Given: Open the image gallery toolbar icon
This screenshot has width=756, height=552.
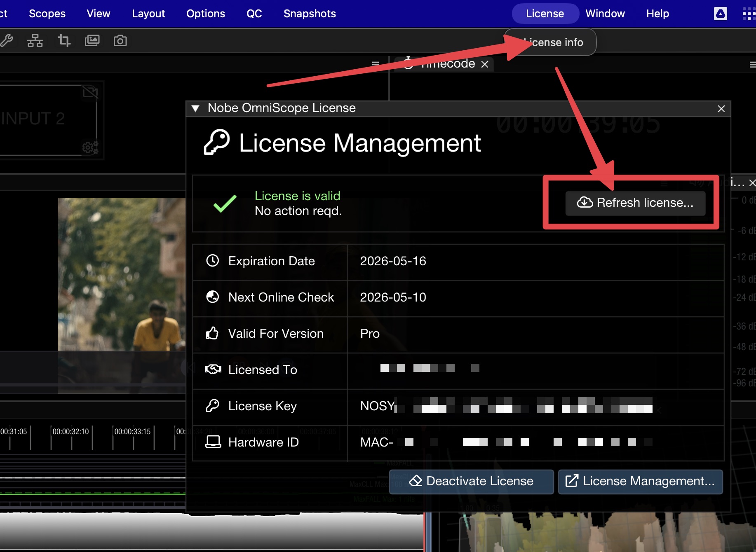Looking at the screenshot, I should tap(92, 40).
